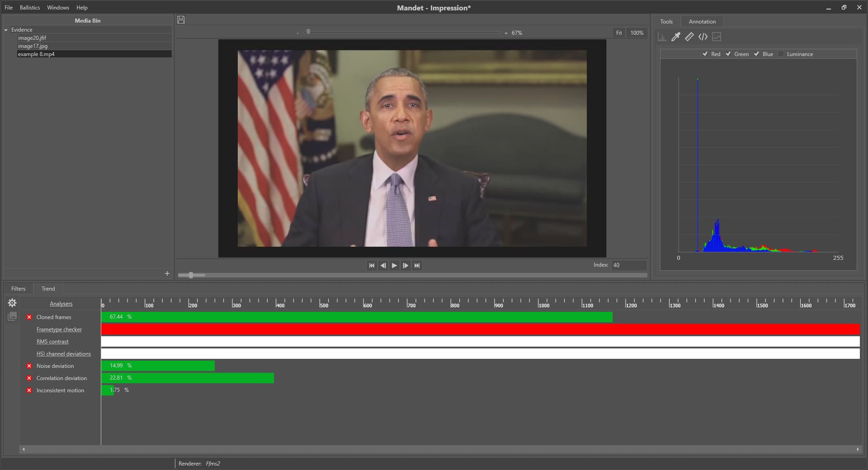Open the code brackets tool
Screen dimensions: 868x470
point(703,37)
